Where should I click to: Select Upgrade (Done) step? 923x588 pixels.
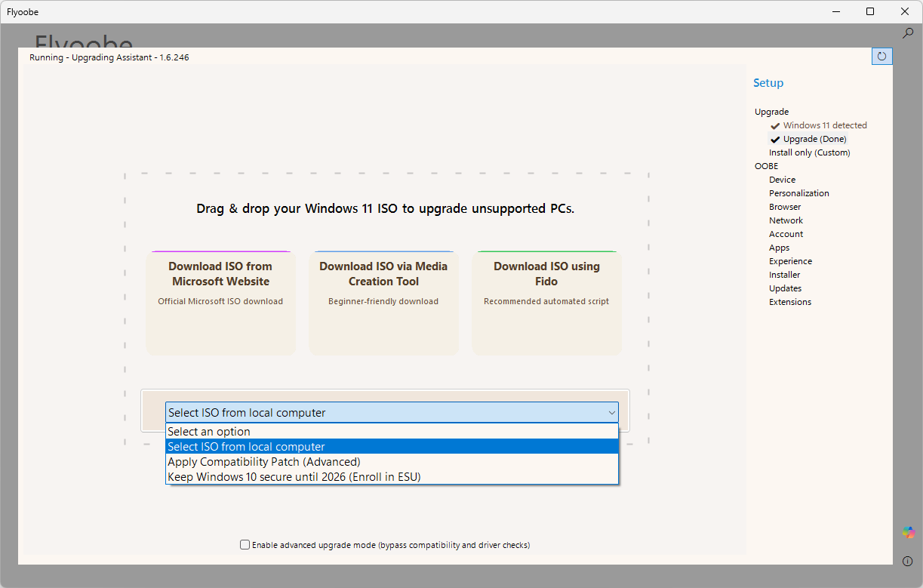(x=814, y=139)
